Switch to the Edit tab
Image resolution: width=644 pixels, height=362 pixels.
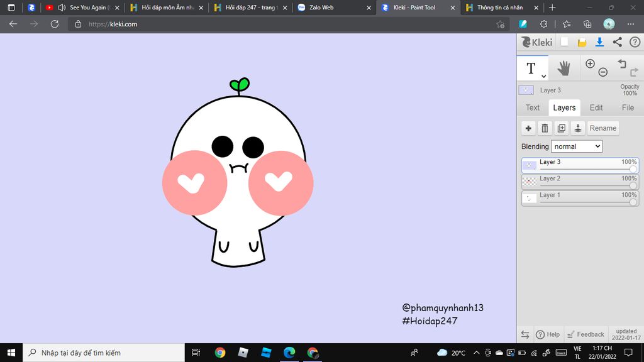point(596,107)
